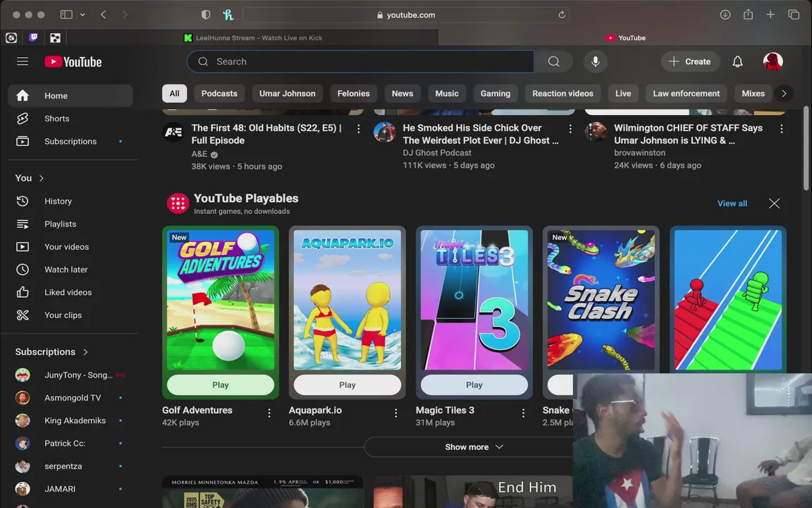
Task: Click View all playables link
Action: click(732, 203)
